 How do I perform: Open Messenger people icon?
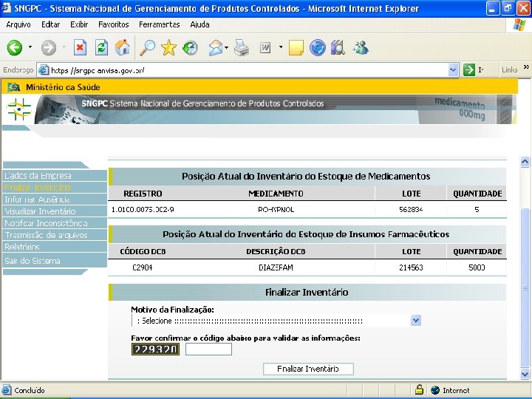[361, 47]
